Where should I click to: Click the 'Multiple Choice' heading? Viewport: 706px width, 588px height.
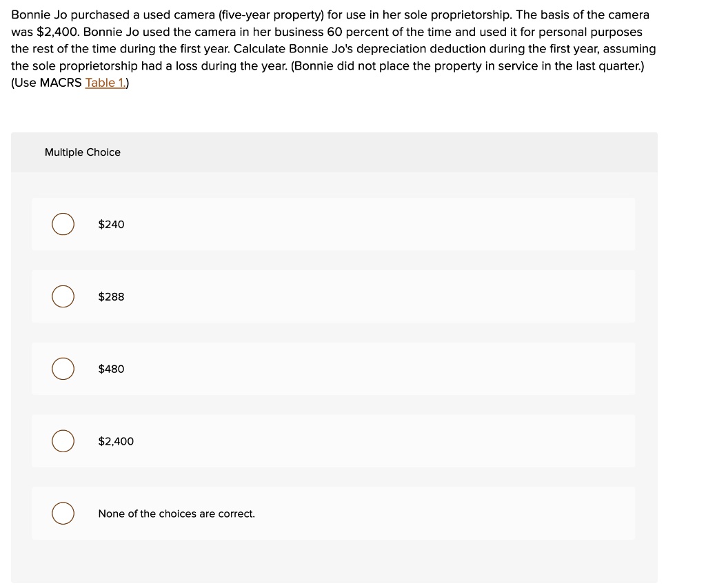(x=83, y=152)
